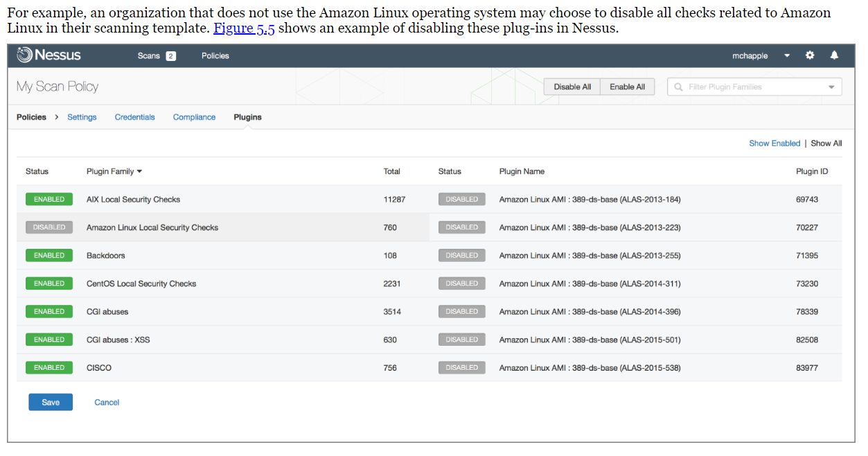Click Plugin ID 70227
Screen dimensions: 868x456
point(807,227)
